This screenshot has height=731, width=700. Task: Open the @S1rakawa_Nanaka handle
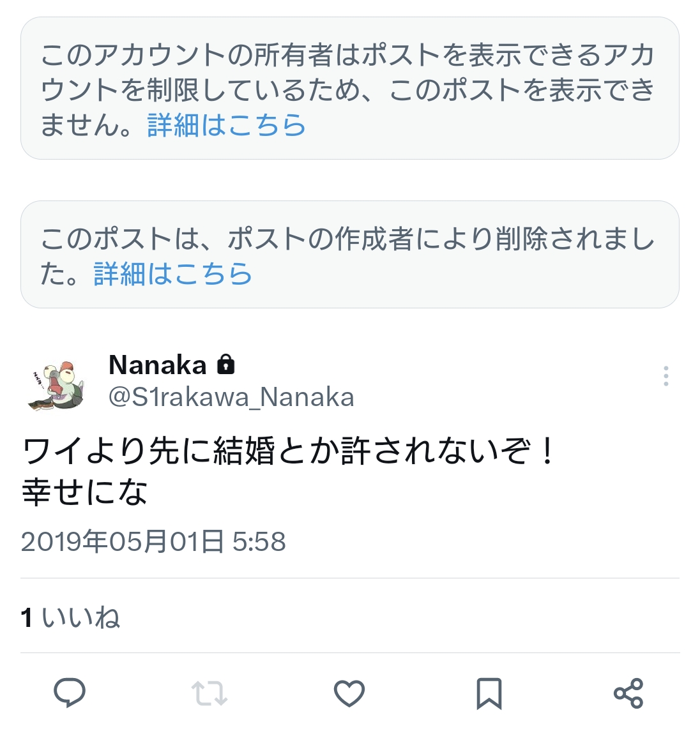point(231,397)
